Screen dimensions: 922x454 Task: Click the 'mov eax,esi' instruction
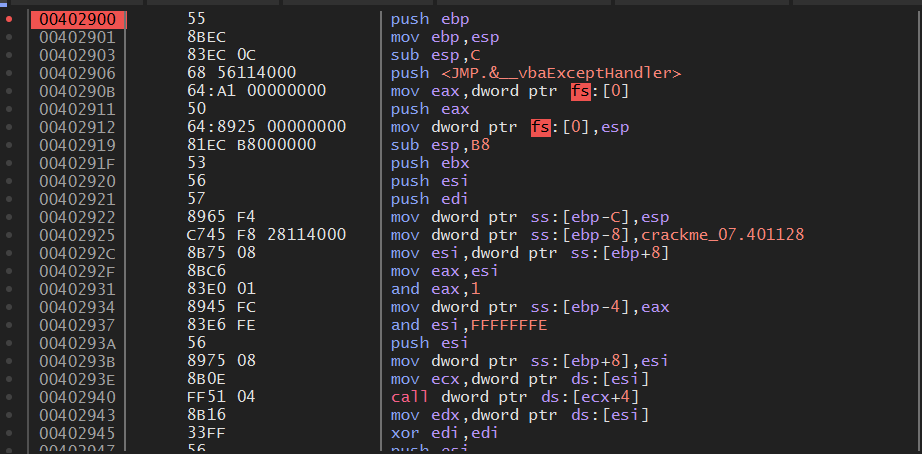pos(445,271)
